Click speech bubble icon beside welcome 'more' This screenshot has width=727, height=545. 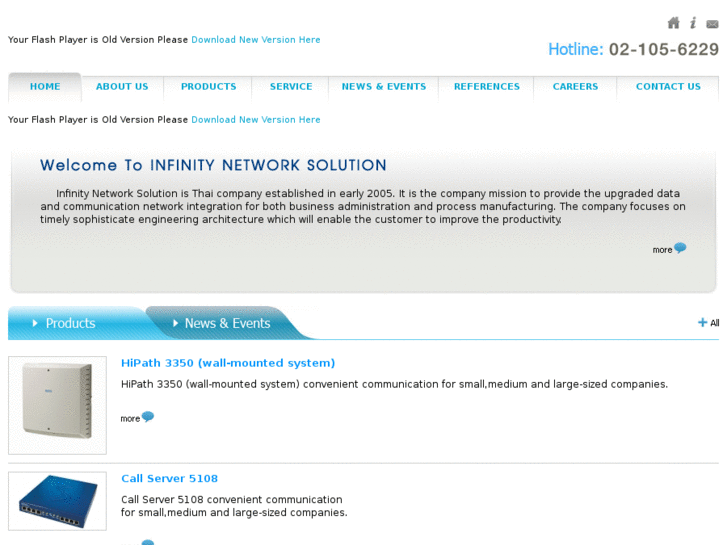[x=680, y=248]
